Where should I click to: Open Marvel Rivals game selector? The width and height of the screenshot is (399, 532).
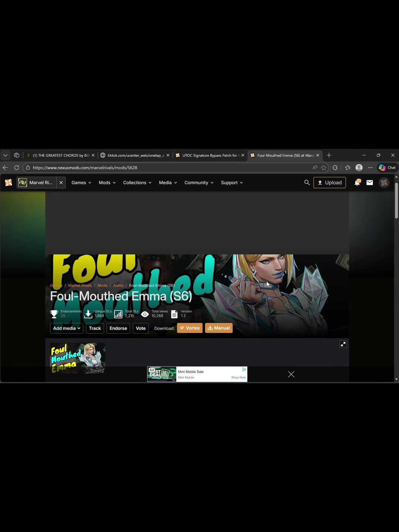tap(37, 183)
